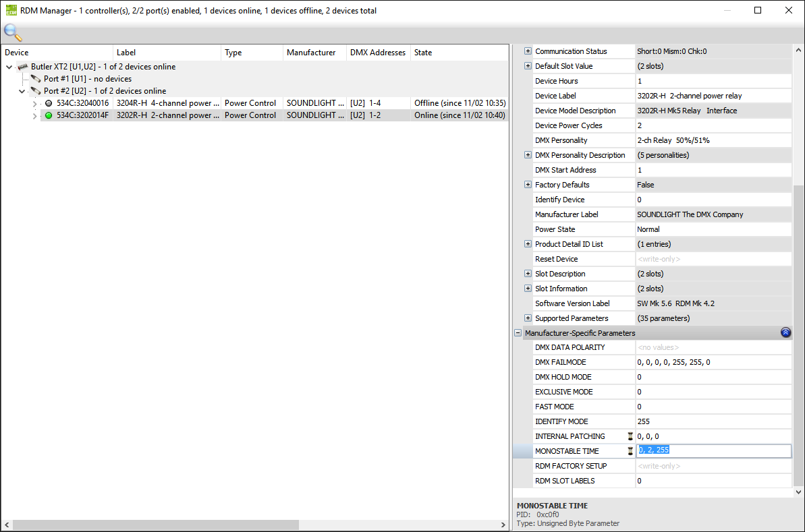Click the Port #2 connector icon

[36, 91]
